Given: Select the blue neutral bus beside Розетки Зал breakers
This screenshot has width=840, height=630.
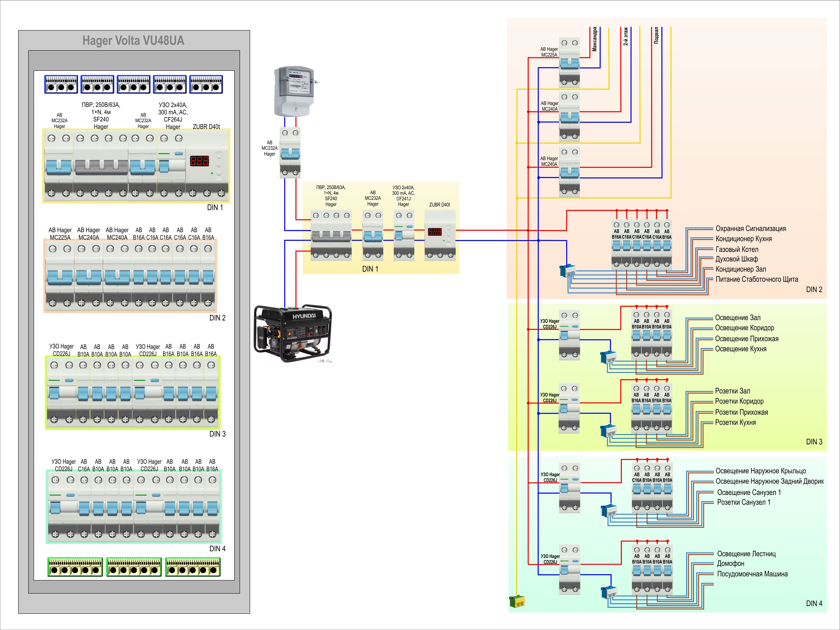Looking at the screenshot, I should click(608, 431).
